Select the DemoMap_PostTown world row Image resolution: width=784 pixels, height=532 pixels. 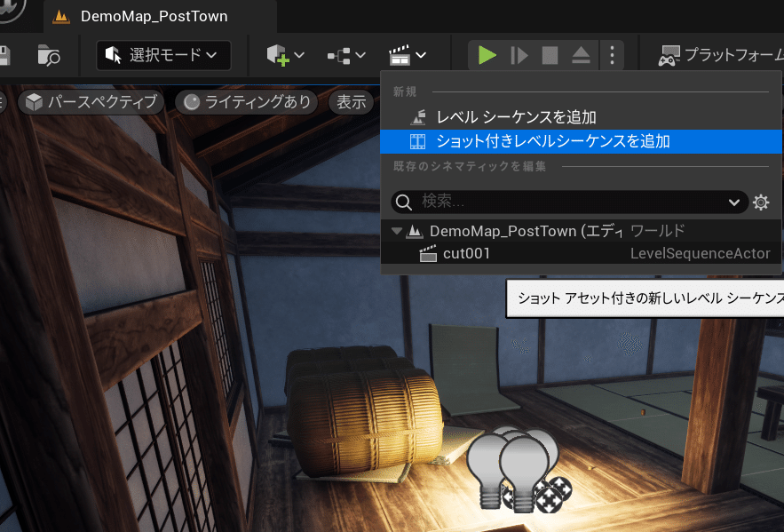tap(581, 231)
